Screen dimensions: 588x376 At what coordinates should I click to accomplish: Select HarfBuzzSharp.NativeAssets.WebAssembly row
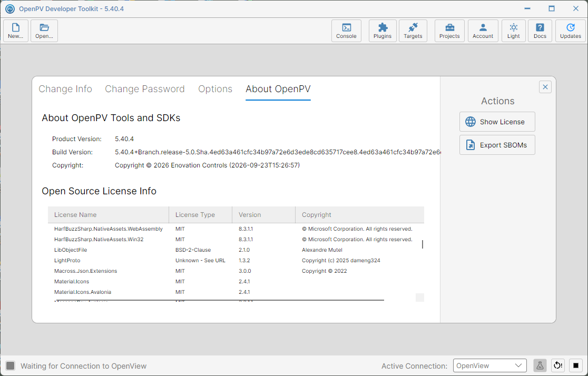tap(236, 229)
